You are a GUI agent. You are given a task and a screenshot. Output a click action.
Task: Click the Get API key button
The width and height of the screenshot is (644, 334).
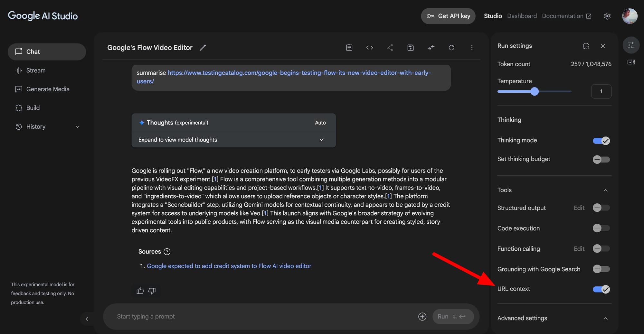click(448, 16)
